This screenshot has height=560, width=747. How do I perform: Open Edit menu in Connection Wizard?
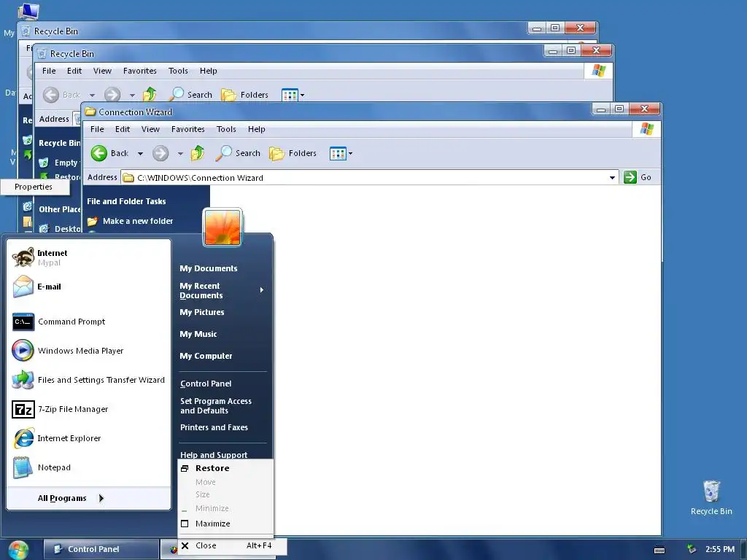click(x=123, y=129)
